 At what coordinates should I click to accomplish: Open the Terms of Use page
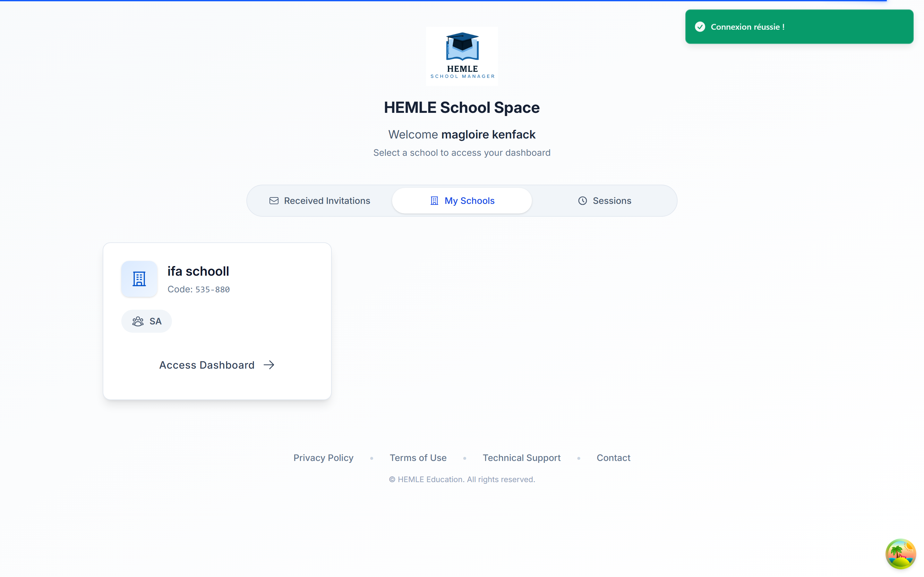(418, 457)
